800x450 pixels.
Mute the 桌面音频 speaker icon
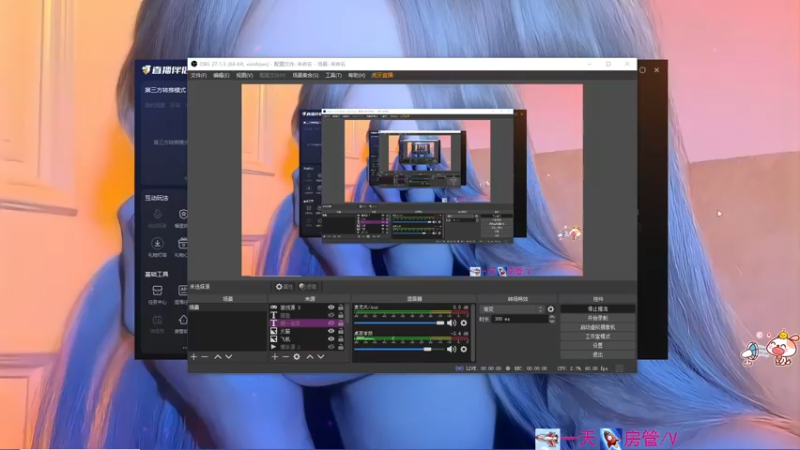pos(452,349)
